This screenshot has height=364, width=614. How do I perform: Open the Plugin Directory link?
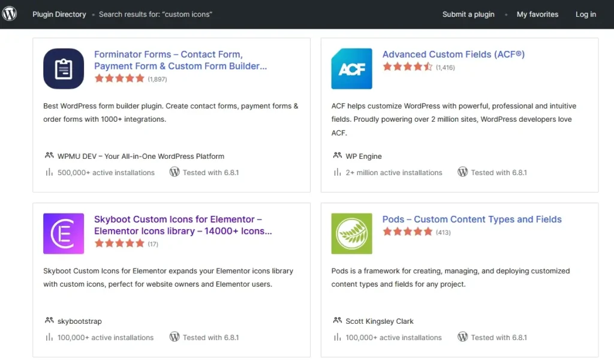(x=59, y=14)
